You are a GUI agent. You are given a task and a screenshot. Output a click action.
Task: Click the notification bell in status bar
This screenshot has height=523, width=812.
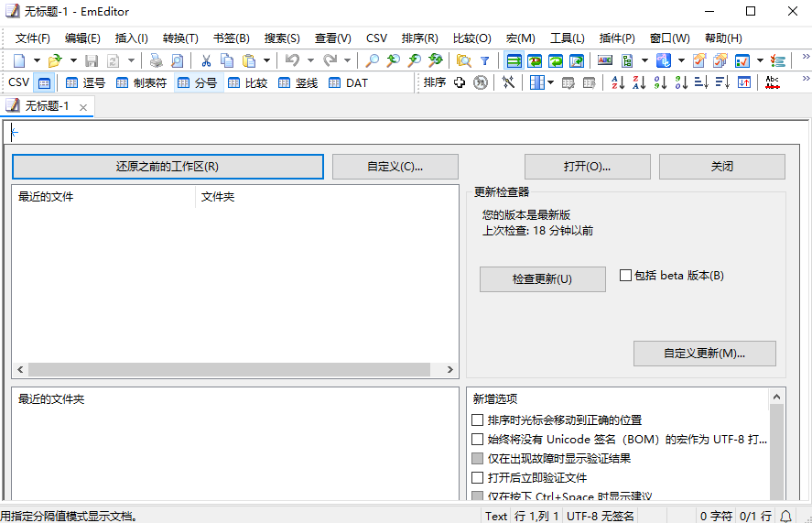pos(785,517)
